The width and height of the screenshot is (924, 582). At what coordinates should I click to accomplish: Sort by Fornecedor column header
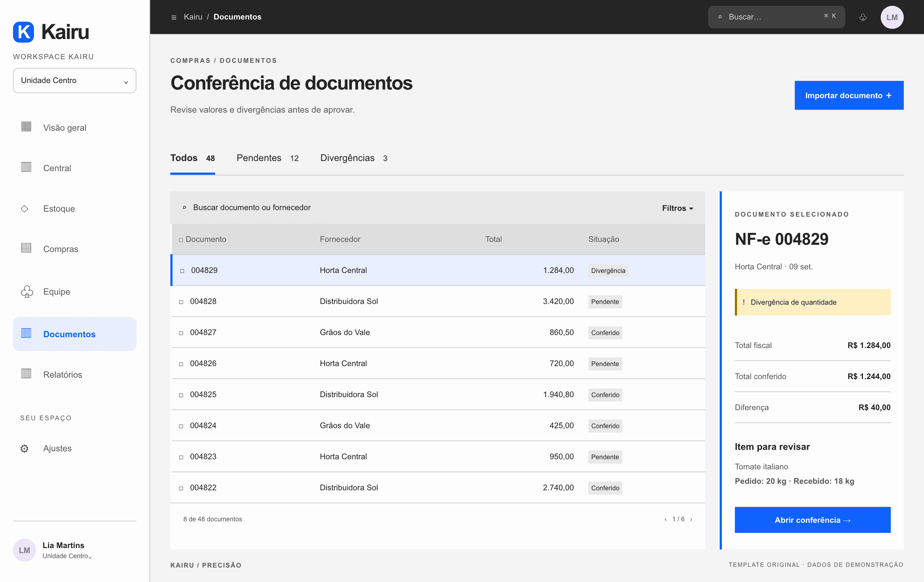340,239
